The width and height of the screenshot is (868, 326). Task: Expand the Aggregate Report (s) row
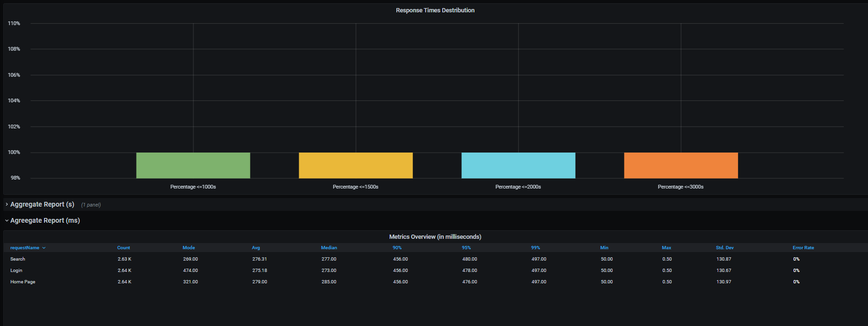click(x=42, y=204)
